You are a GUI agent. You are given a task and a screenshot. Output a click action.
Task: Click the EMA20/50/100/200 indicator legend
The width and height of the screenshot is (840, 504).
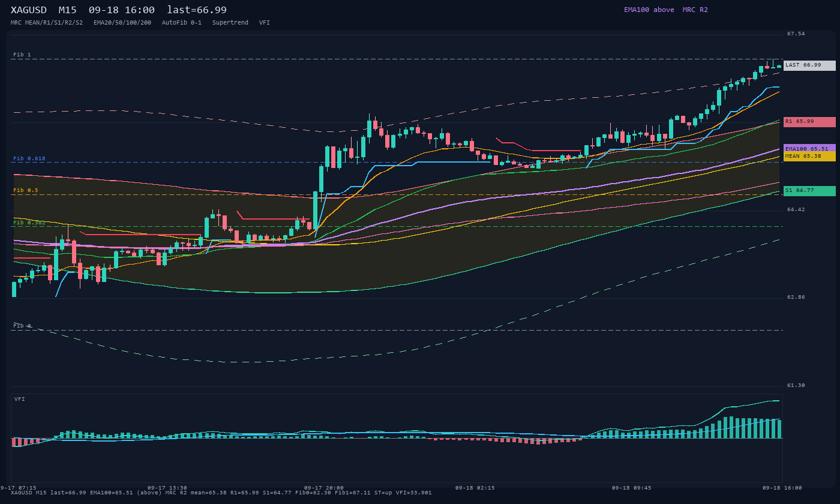coord(122,23)
